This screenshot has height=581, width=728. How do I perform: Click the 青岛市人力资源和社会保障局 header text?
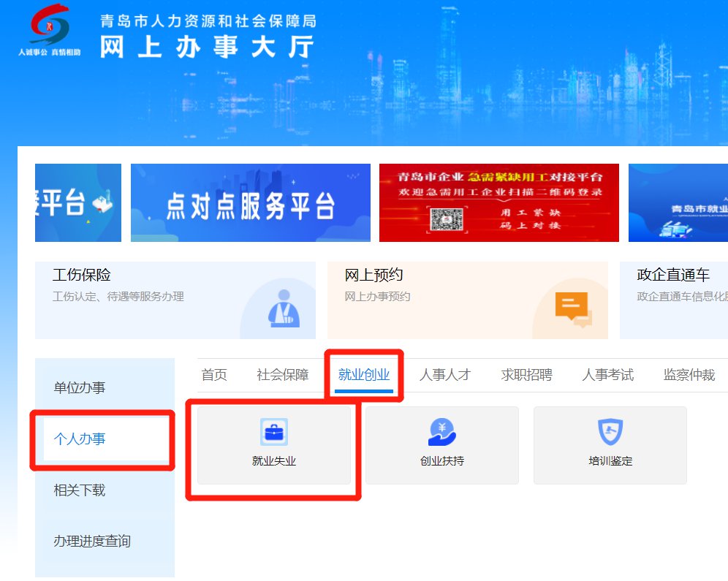208,21
